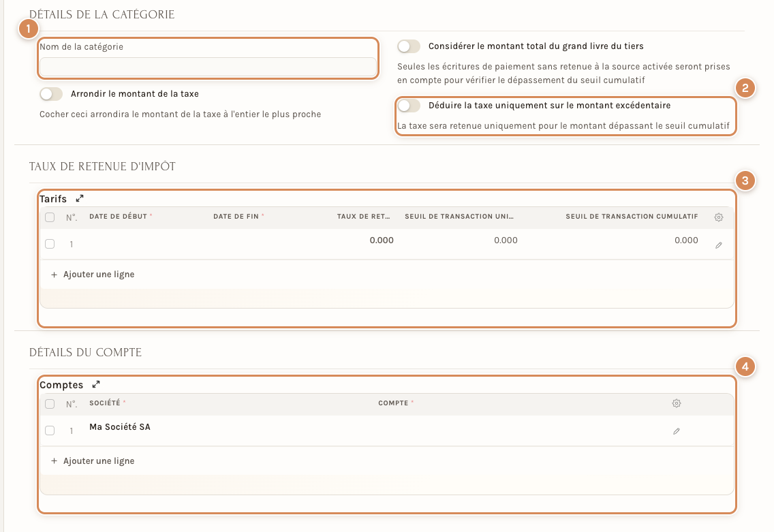774x532 pixels.
Task: Click the Date de début cell in row 1
Action: 147,244
